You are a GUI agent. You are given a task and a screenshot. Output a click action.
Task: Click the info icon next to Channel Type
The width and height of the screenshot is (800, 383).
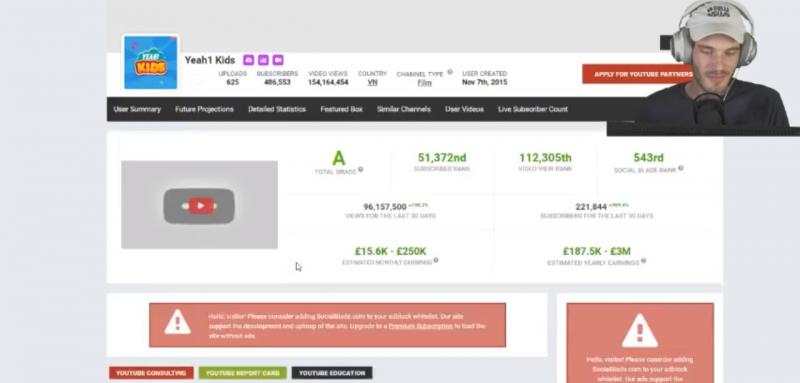pos(450,72)
